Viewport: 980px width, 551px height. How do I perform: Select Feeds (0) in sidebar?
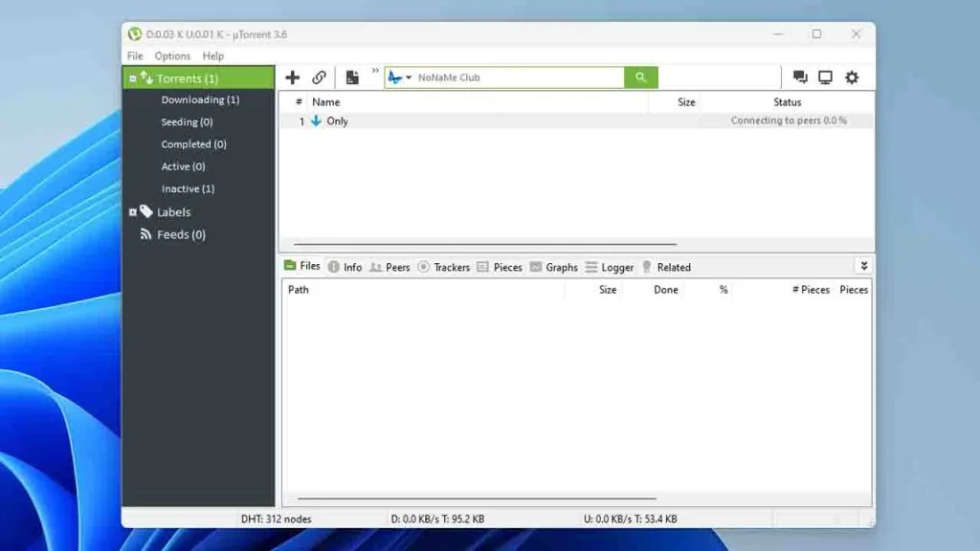coord(181,234)
